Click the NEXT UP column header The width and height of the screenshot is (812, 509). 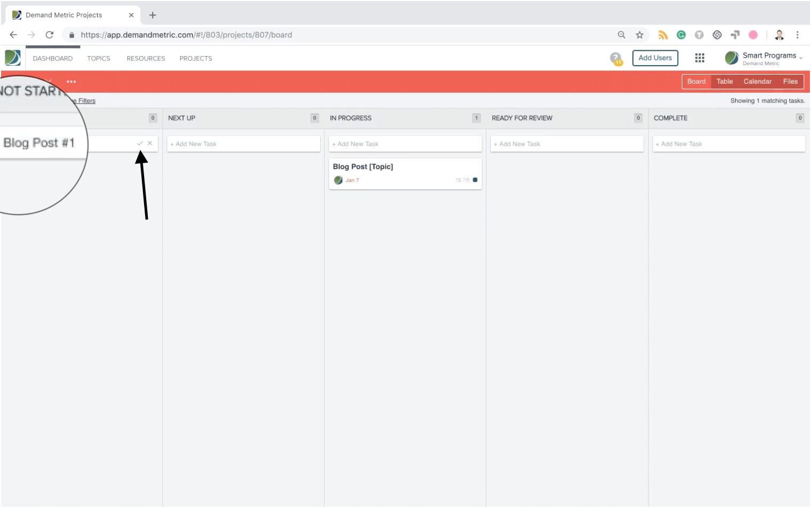181,118
